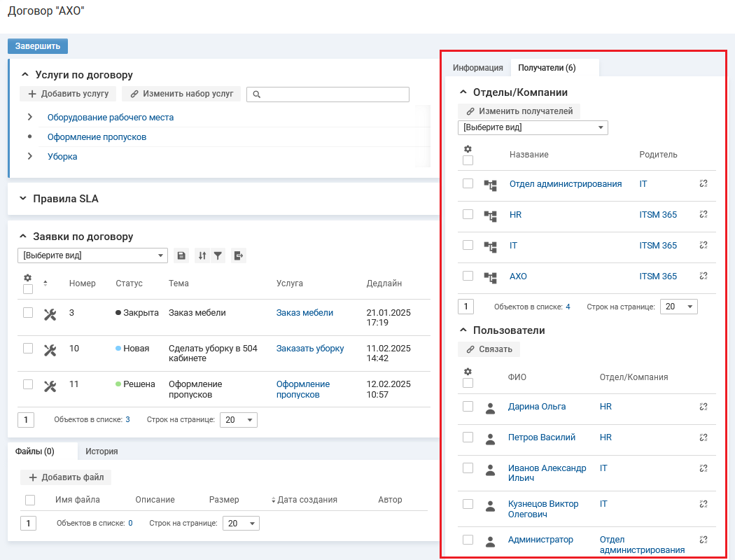Click the hierarchy icon beside АХО department
The image size is (735, 560).
[490, 276]
